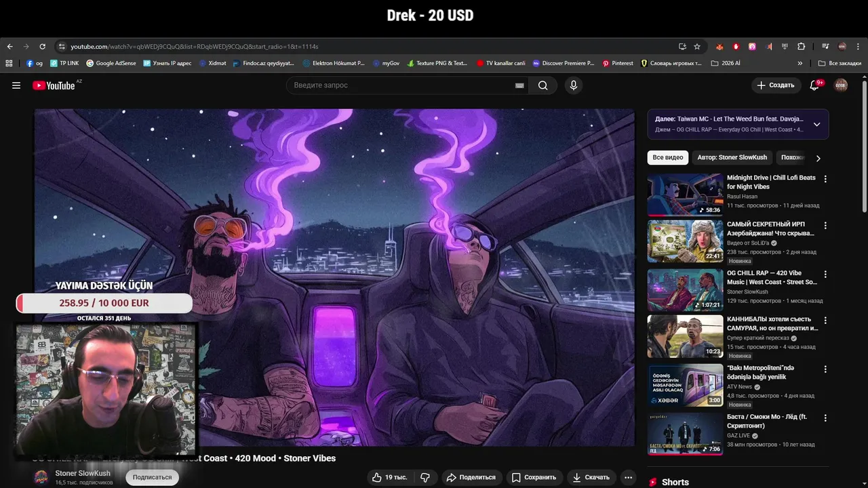
Task: Click the Rasul Hasan channel name
Action: [x=742, y=197]
